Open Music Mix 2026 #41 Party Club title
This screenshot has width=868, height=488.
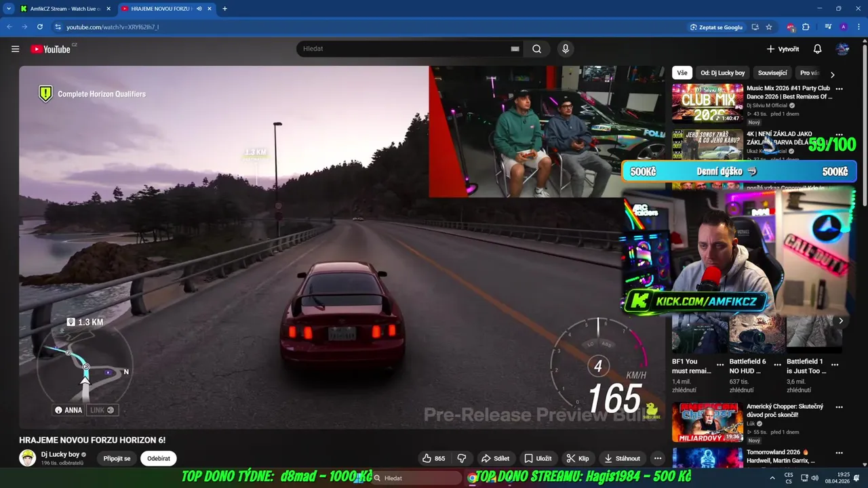[x=789, y=92]
